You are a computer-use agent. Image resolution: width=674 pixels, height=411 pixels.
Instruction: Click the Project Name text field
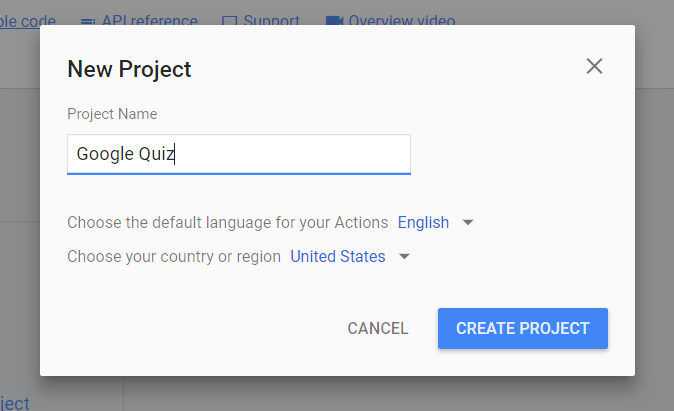point(239,154)
